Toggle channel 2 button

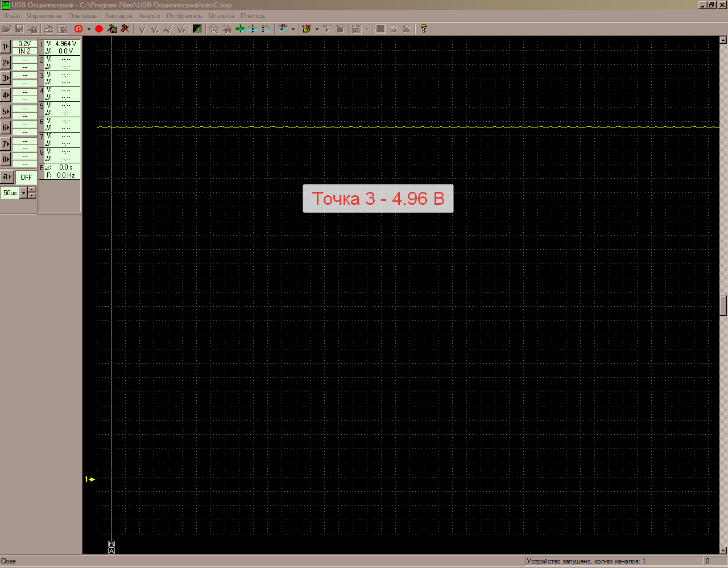6,63
